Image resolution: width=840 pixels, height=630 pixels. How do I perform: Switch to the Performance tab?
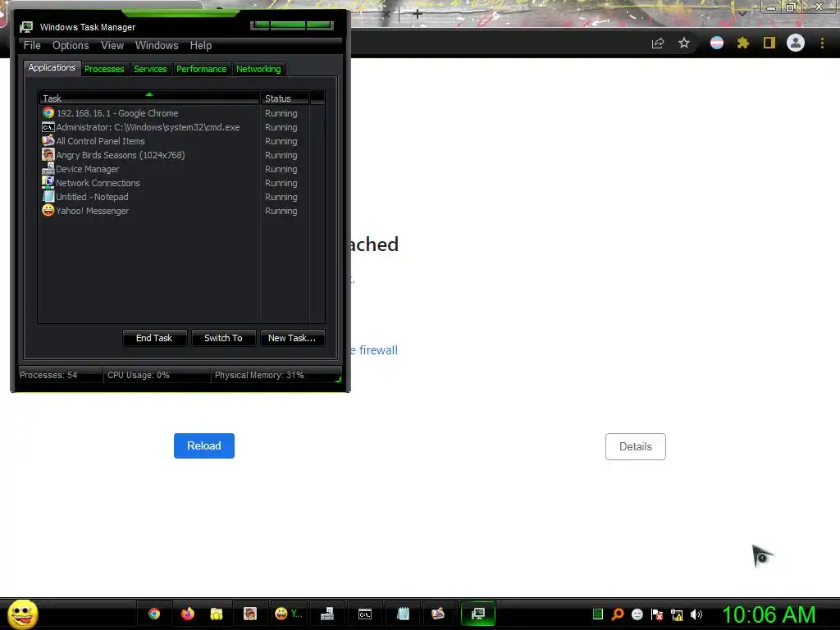click(202, 69)
